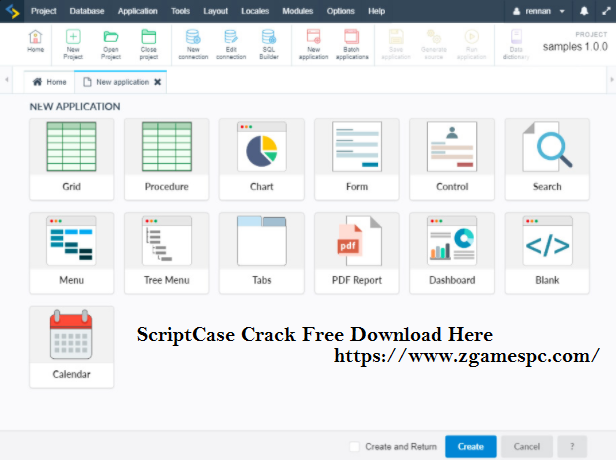Enable the Create and Return checkbox
The height and width of the screenshot is (460, 616).
pos(354,447)
